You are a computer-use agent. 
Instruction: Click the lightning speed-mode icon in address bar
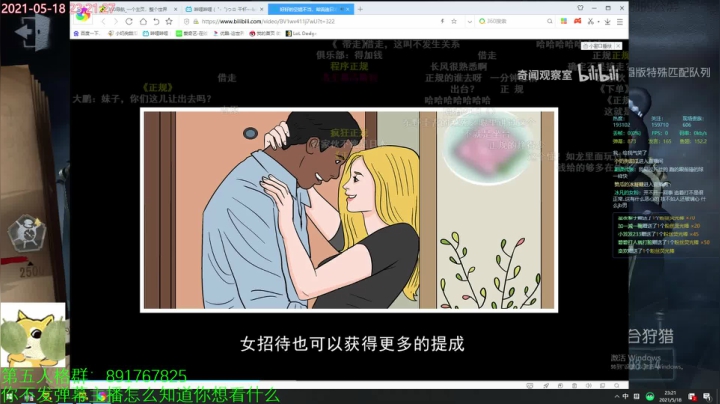pos(442,22)
